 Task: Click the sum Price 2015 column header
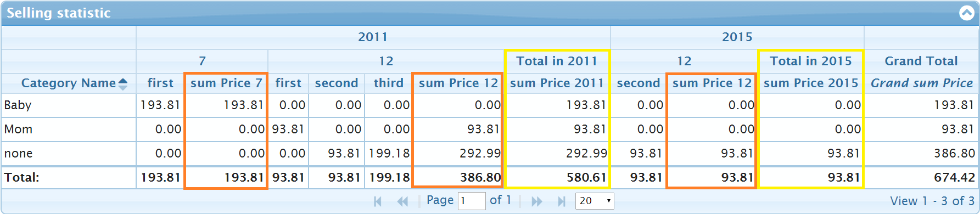point(810,83)
